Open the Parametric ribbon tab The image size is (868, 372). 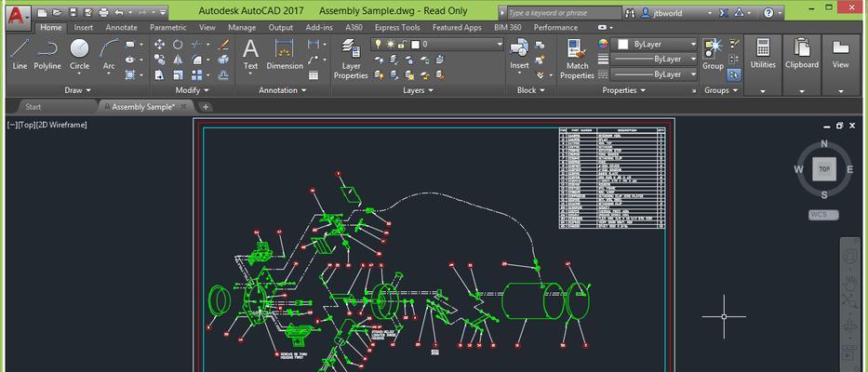(x=167, y=27)
